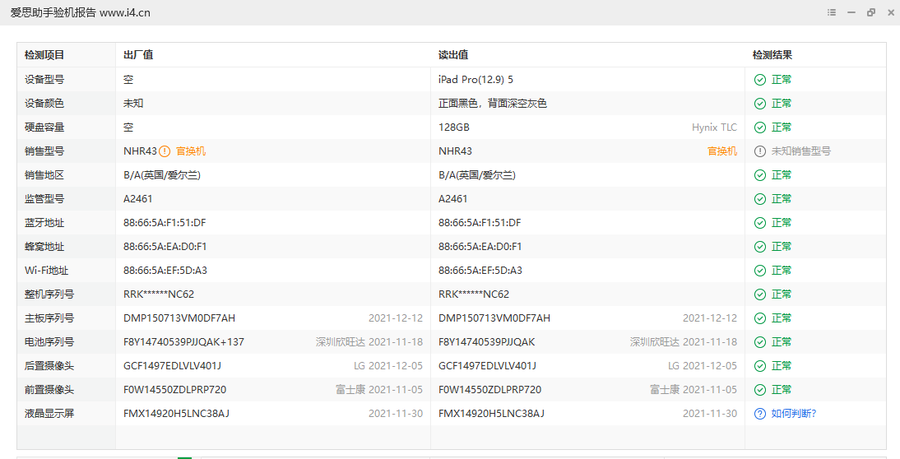Screen dimensions: 900x459
Task: Click the 检测项目 column header
Action: [x=44, y=55]
